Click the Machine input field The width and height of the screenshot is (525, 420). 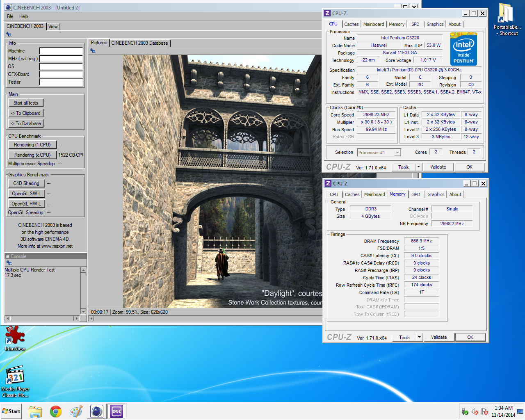(x=61, y=51)
